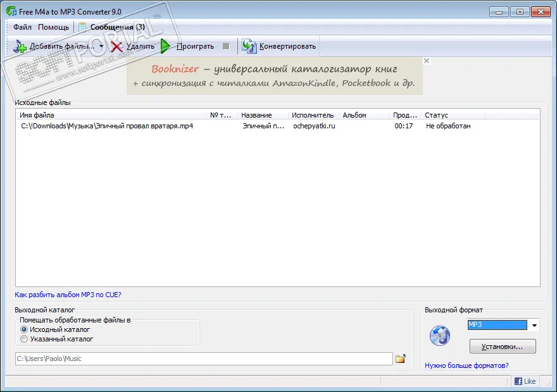Sort by Исполнитель column header
This screenshot has width=557, height=392.
(x=313, y=115)
